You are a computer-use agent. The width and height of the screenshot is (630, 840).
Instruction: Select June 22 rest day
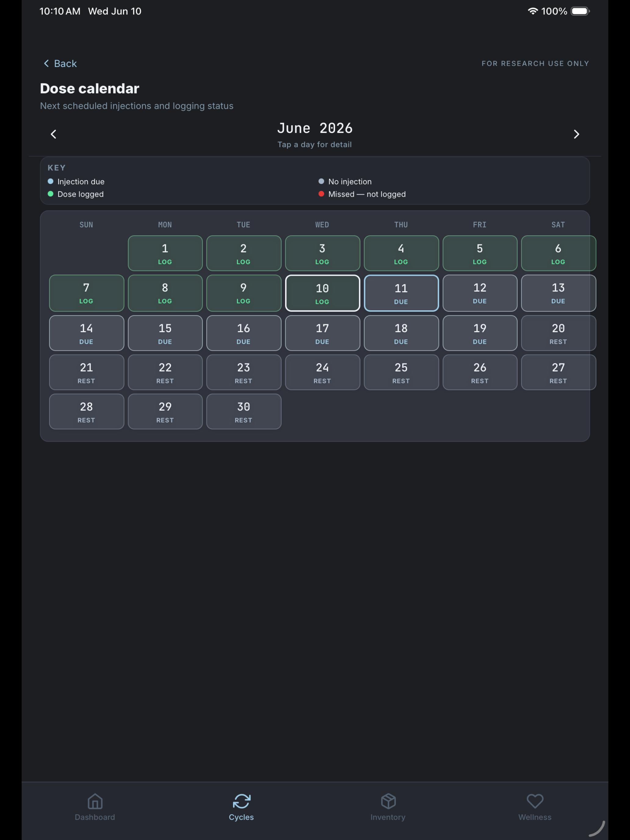coord(165,372)
